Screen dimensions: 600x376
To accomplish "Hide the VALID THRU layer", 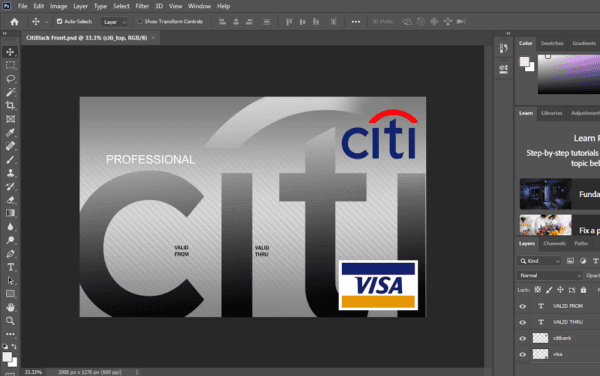I will (x=523, y=322).
